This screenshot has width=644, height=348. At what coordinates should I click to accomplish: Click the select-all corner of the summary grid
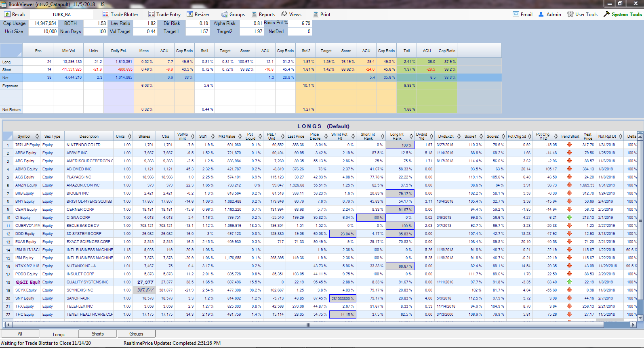point(11,50)
